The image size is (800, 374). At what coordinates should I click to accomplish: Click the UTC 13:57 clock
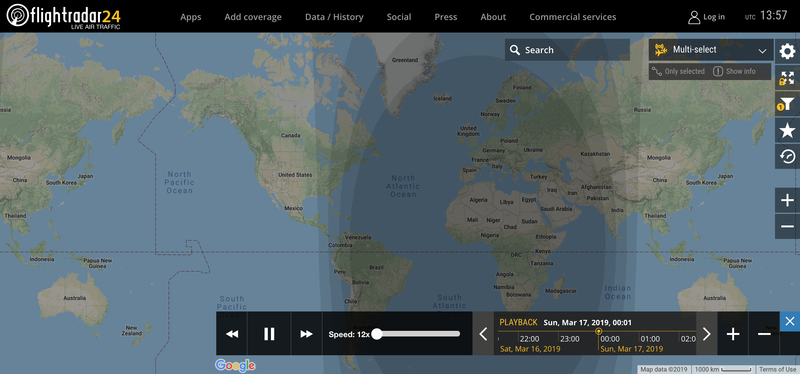pos(766,16)
